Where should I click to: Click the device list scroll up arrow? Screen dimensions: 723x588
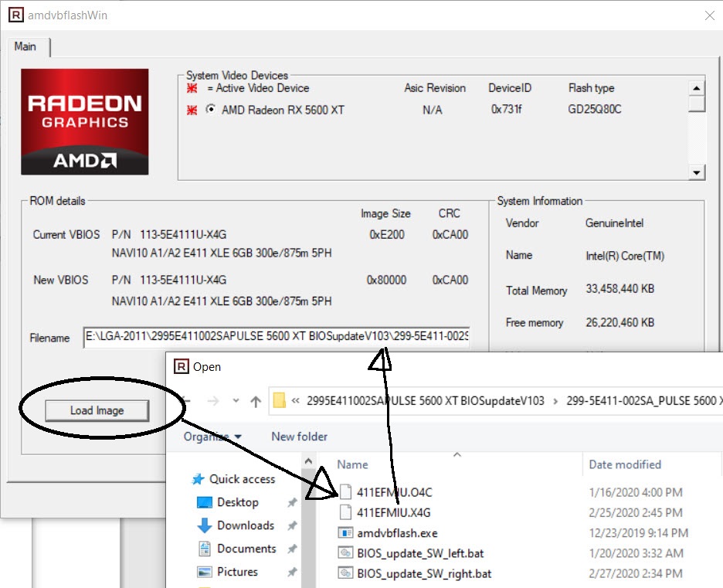[x=697, y=87]
